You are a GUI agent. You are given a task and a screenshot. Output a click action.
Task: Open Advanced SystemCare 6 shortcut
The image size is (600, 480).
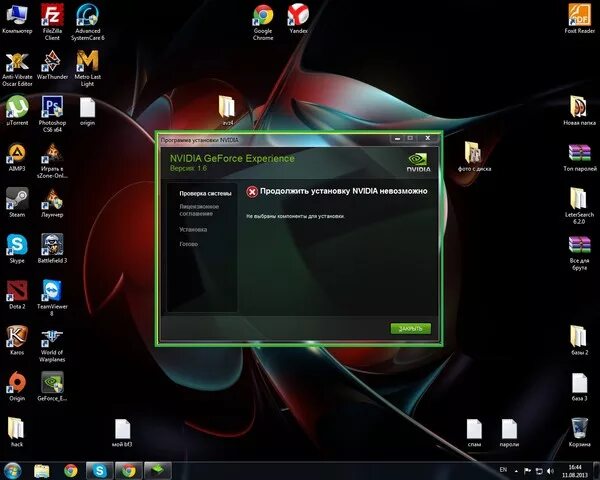88,22
